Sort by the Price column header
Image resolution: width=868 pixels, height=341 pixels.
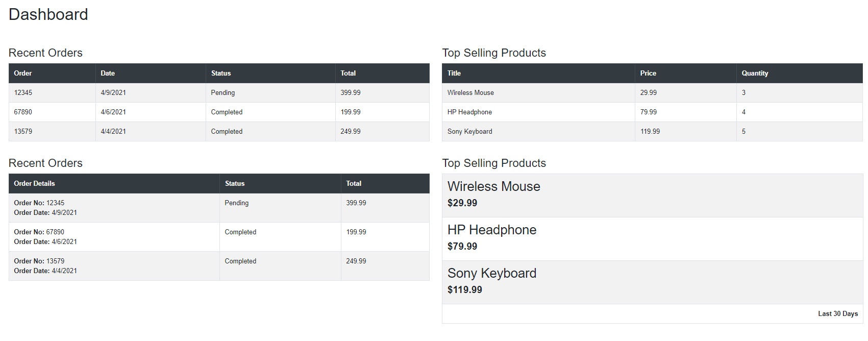point(648,73)
